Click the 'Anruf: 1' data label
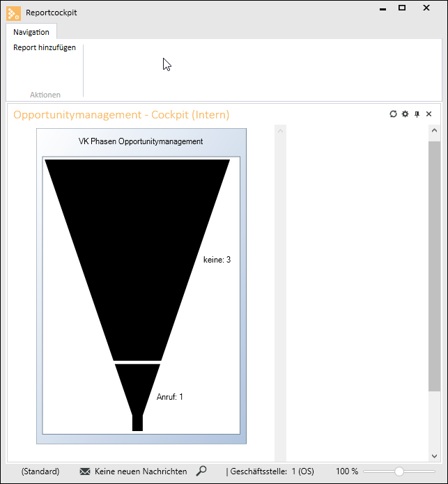This screenshot has width=448, height=484. (170, 397)
